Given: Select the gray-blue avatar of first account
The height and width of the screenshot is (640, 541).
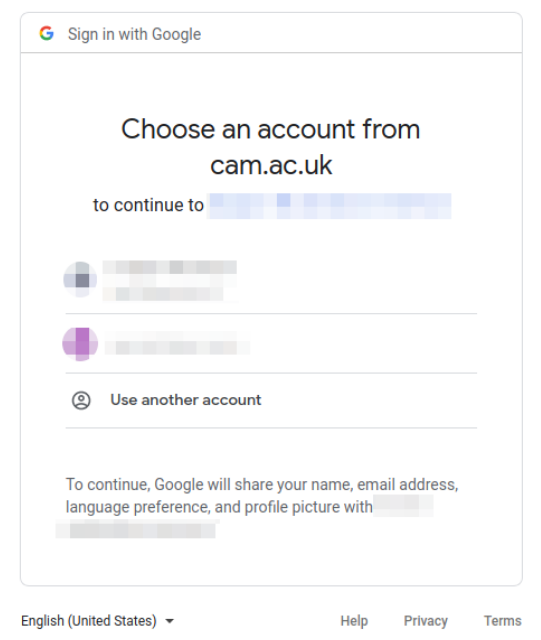Looking at the screenshot, I should point(80,280).
